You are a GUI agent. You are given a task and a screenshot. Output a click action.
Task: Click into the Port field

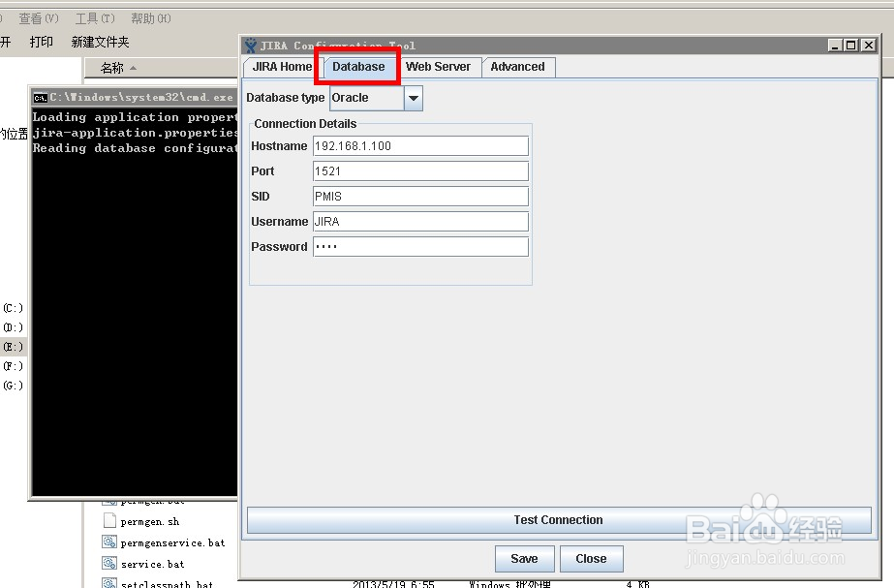(x=420, y=171)
